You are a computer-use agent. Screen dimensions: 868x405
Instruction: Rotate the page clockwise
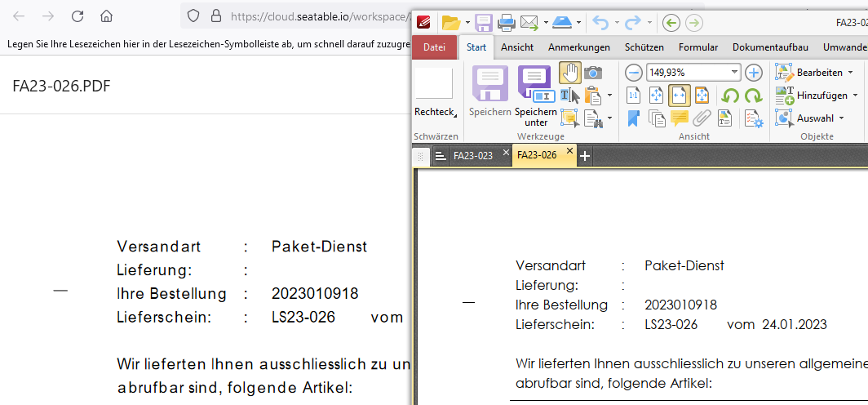[x=753, y=96]
